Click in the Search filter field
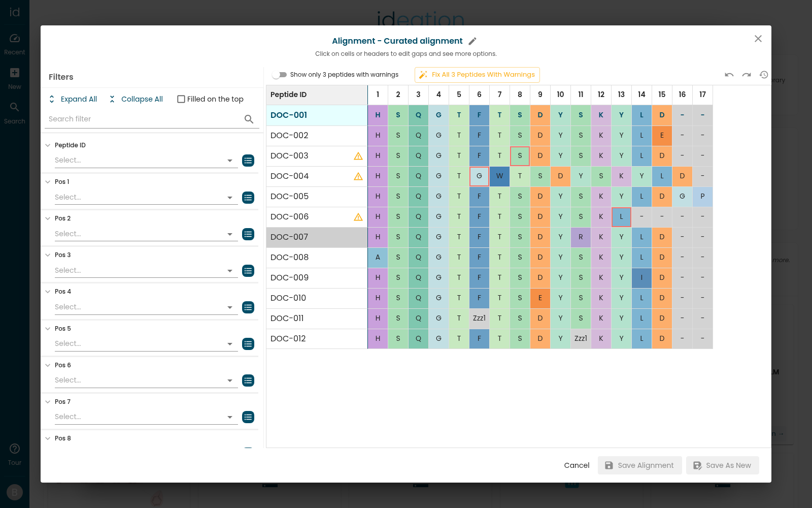The width and height of the screenshot is (812, 508). pos(145,119)
